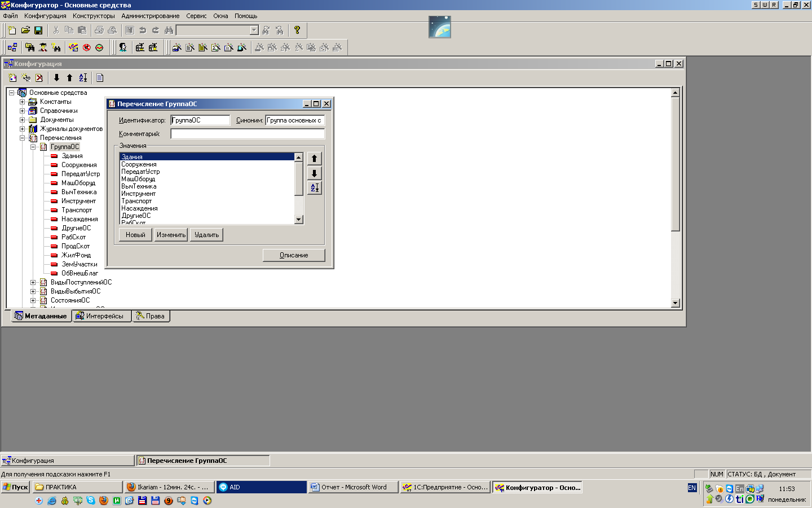Move item up in Конфигурация toolbar

(x=69, y=78)
